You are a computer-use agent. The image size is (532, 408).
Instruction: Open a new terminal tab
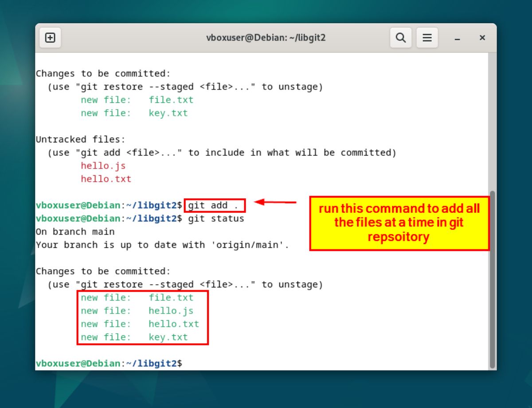point(50,38)
